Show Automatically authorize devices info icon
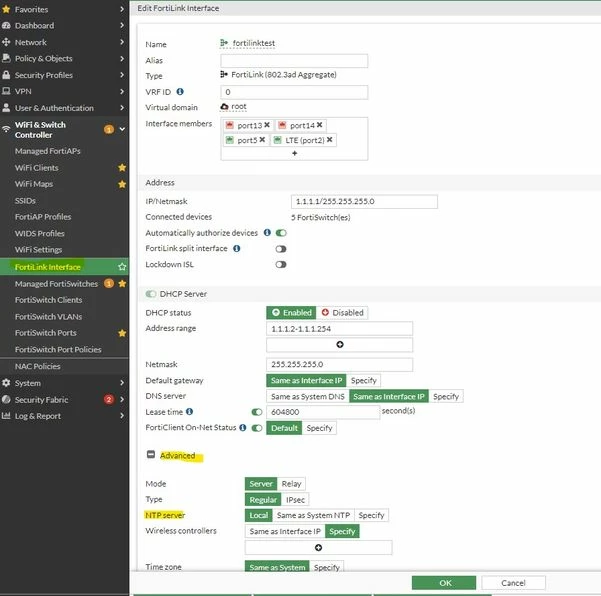Image resolution: width=601 pixels, height=596 pixels. pos(267,232)
